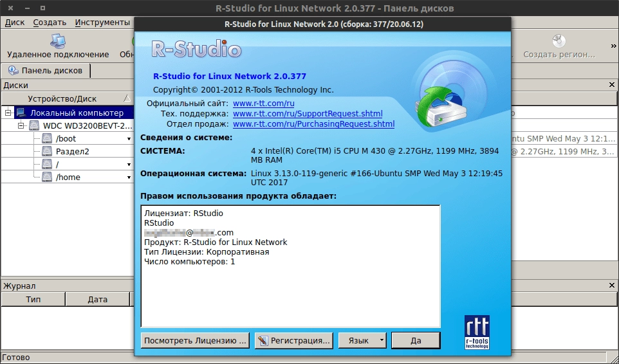Screen dimensions: 619x364
Task: Click the rtt R-Tools Technology logo
Action: 477,332
